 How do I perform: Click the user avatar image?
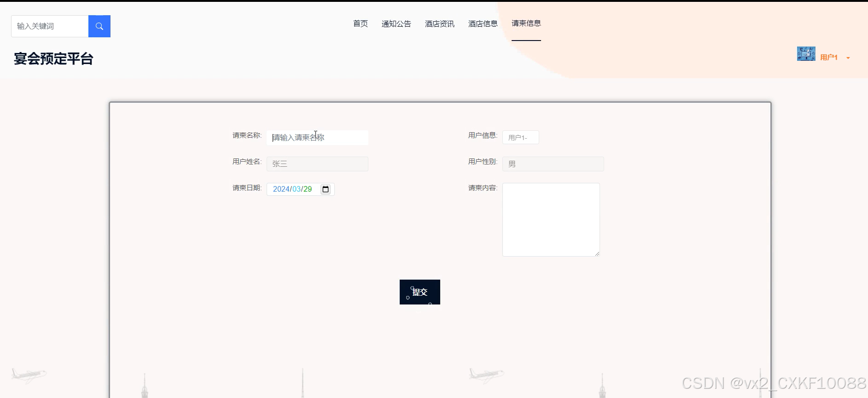(806, 54)
